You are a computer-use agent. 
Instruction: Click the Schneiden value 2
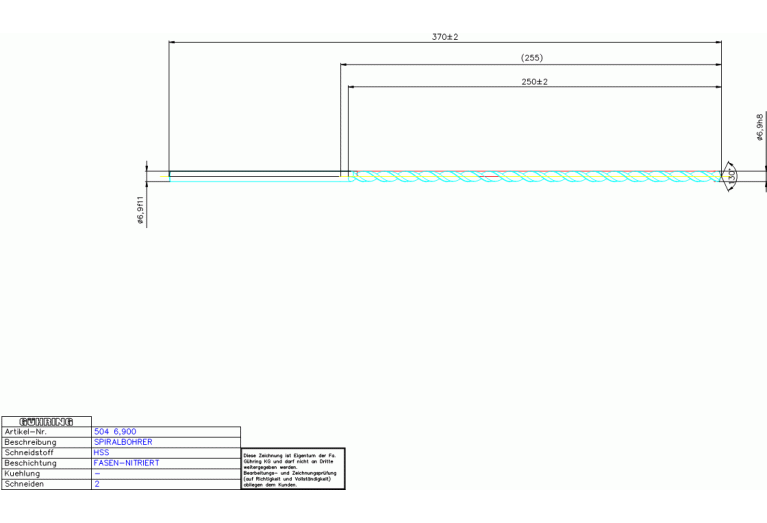click(97, 484)
